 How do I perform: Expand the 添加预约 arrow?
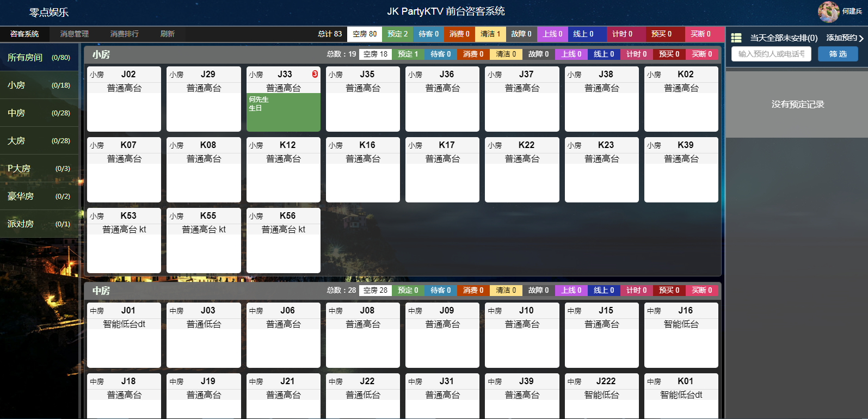coord(861,38)
